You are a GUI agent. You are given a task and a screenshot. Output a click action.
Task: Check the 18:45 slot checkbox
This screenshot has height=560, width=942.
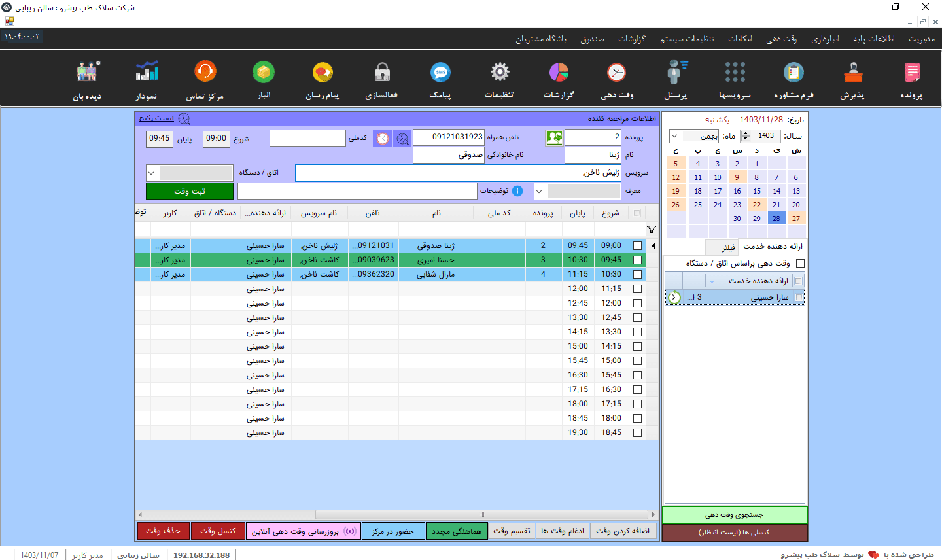coord(638,433)
